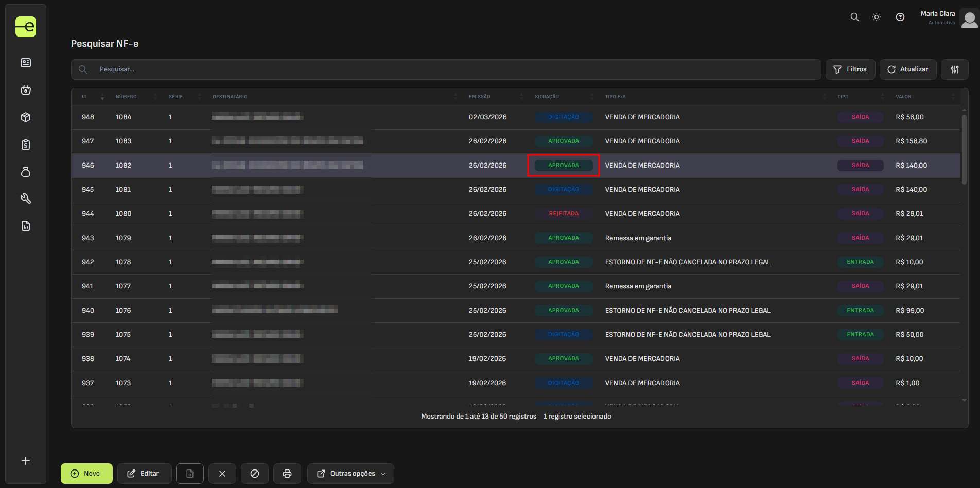This screenshot has width=980, height=488.
Task: Click the X cancel button in bottom toolbar
Action: [x=222, y=474]
